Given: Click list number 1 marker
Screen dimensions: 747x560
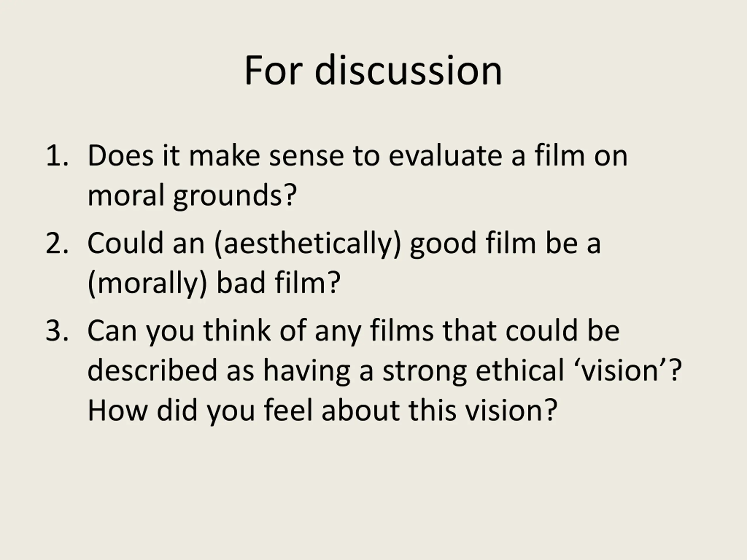Looking at the screenshot, I should [x=57, y=156].
